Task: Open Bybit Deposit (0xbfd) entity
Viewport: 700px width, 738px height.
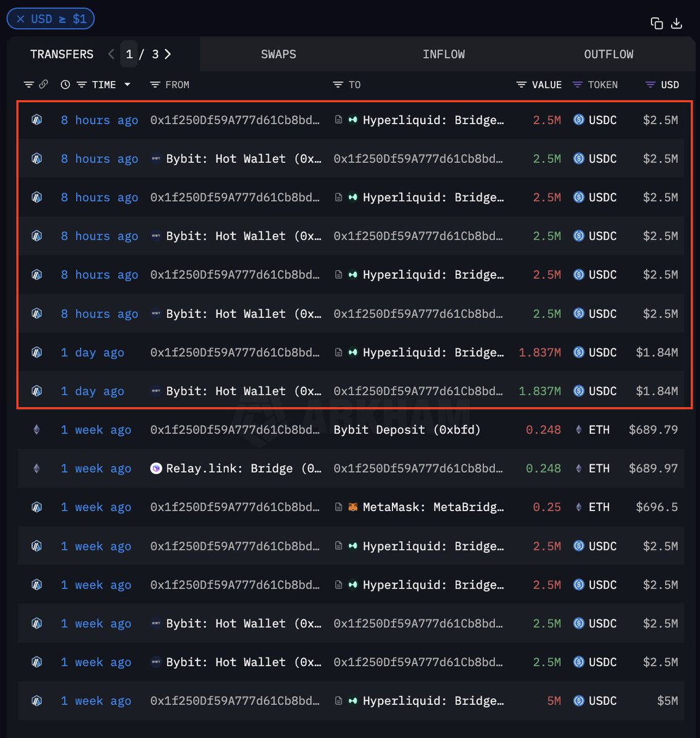Action: coord(407,430)
